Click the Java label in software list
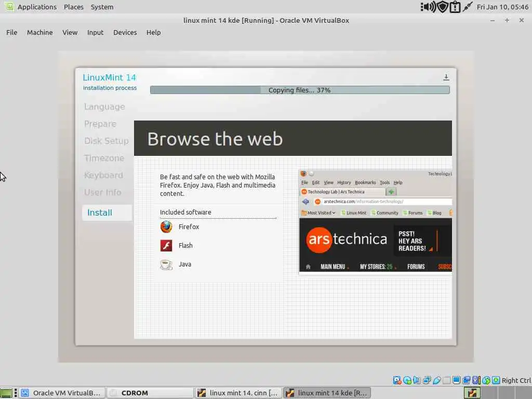Screen dimensions: 532x399 (185, 264)
